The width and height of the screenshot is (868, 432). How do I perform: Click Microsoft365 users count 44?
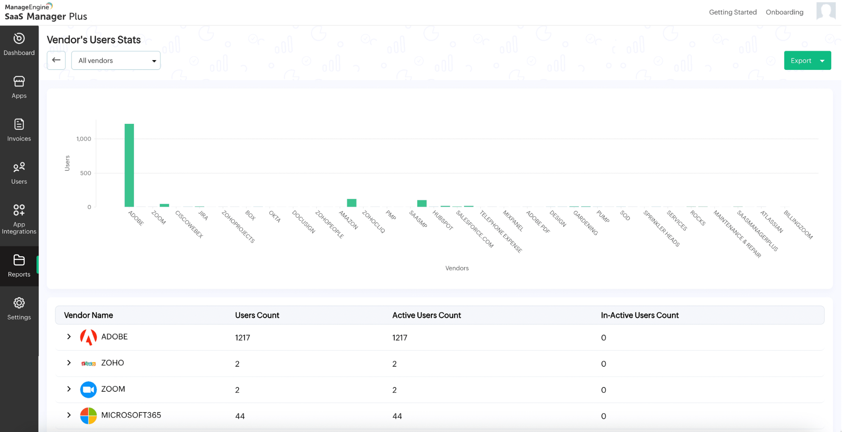pyautogui.click(x=240, y=416)
